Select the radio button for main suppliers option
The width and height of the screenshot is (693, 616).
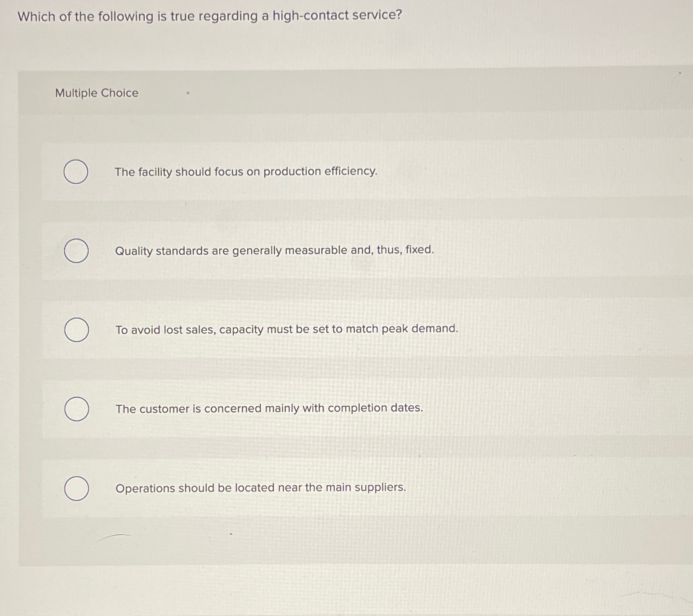76,488
